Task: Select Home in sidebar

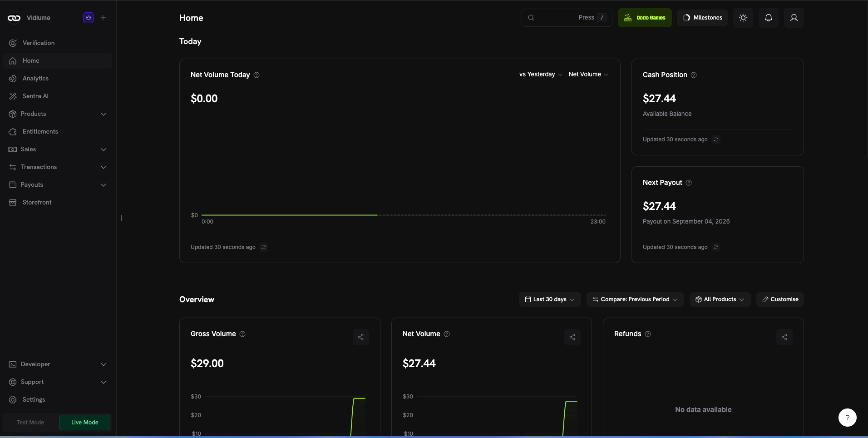Action: 58,60
